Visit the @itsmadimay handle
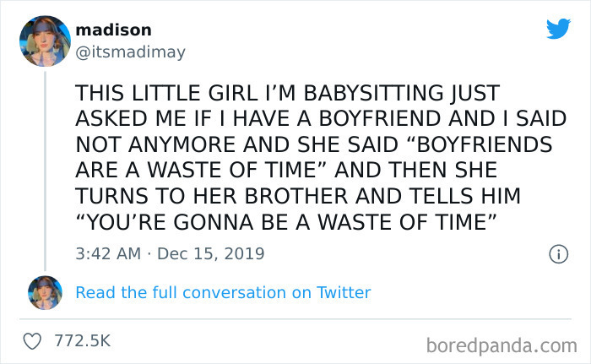This screenshot has width=591, height=364. (x=130, y=52)
